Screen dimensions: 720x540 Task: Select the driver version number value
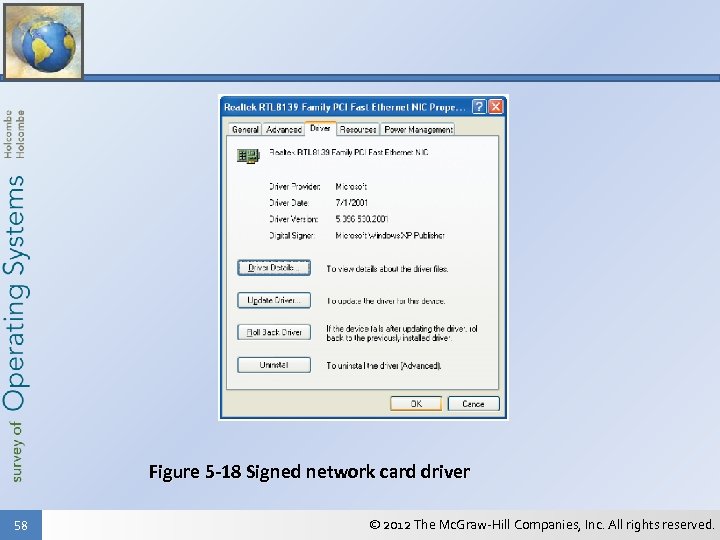tap(362, 219)
